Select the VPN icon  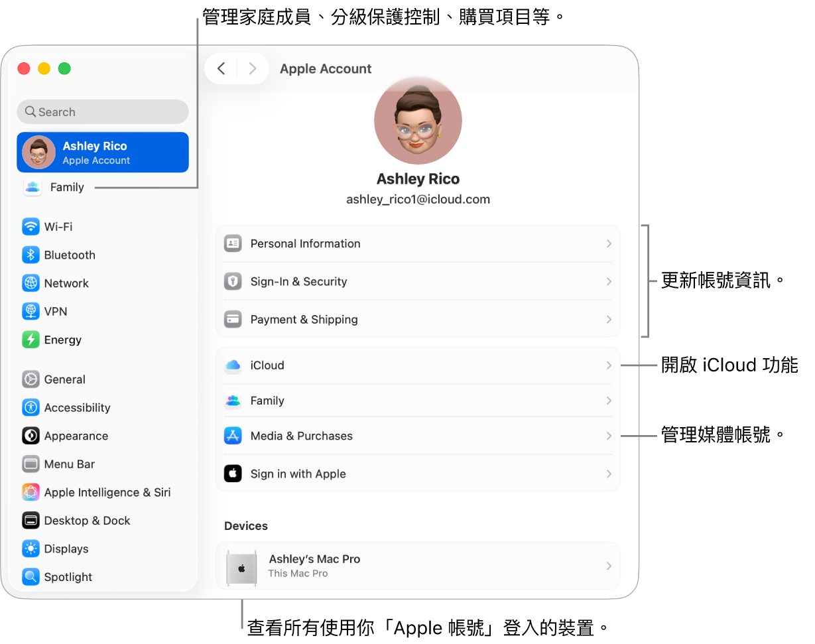(x=31, y=311)
